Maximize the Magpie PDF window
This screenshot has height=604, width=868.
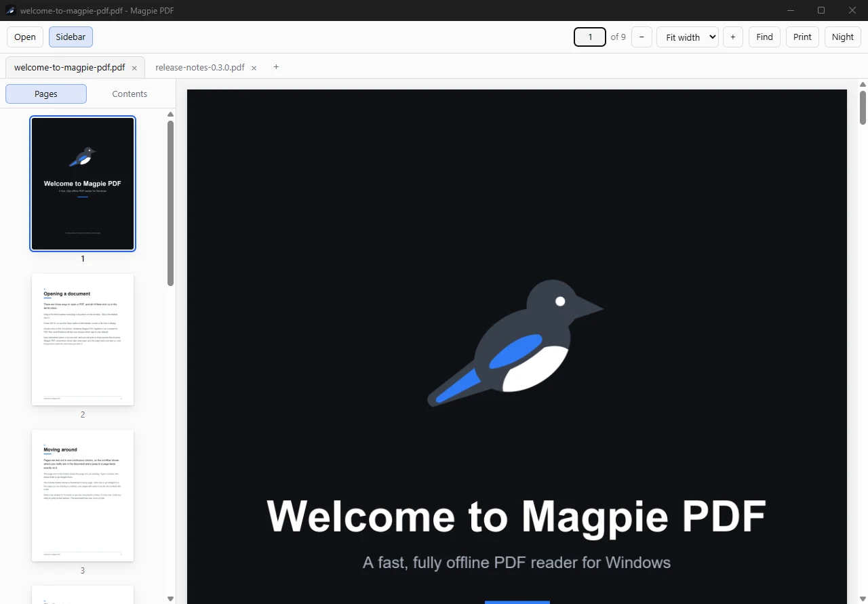pyautogui.click(x=821, y=10)
